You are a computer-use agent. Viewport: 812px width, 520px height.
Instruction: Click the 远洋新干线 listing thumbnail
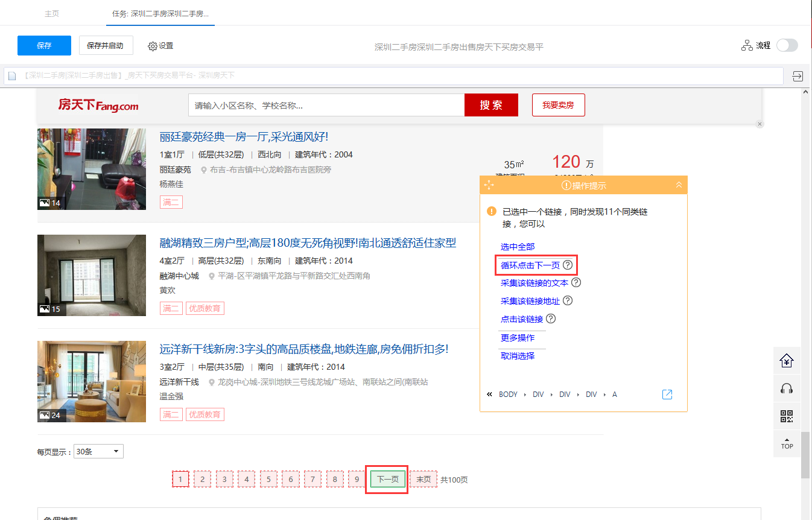pyautogui.click(x=92, y=381)
